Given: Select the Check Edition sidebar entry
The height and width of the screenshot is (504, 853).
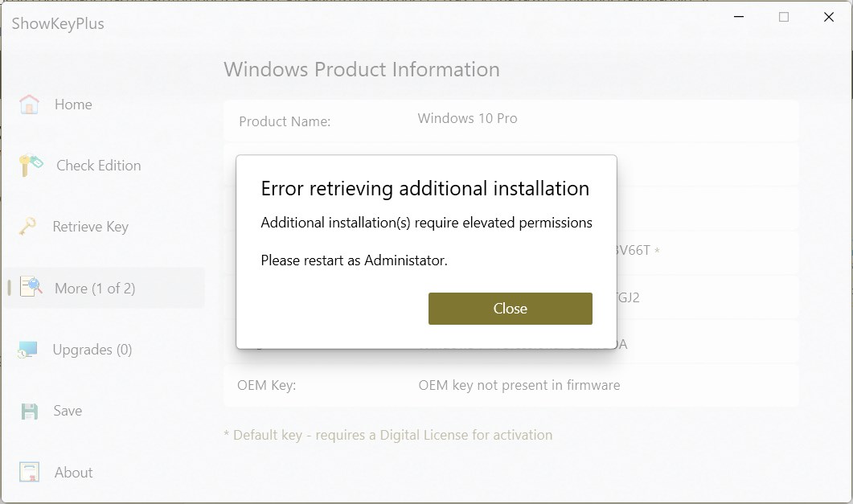Looking at the screenshot, I should pos(97,165).
